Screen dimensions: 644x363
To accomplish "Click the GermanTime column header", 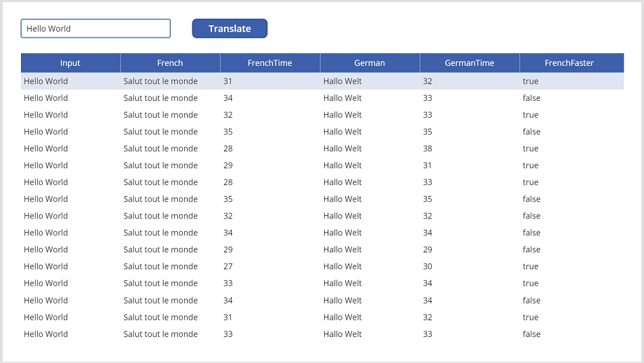I will (469, 63).
